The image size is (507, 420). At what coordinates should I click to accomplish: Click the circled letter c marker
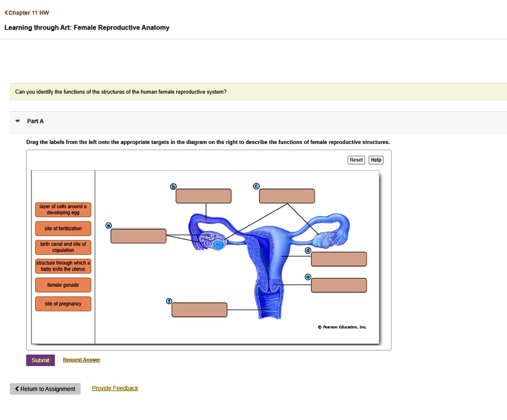point(256,186)
